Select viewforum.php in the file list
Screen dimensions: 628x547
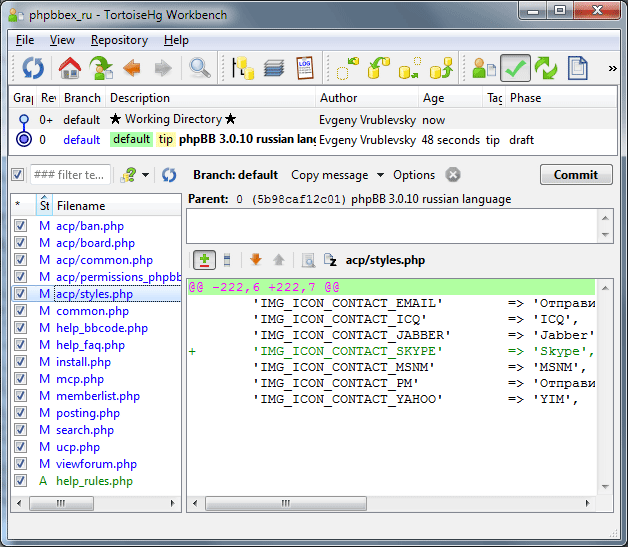pyautogui.click(x=96, y=464)
